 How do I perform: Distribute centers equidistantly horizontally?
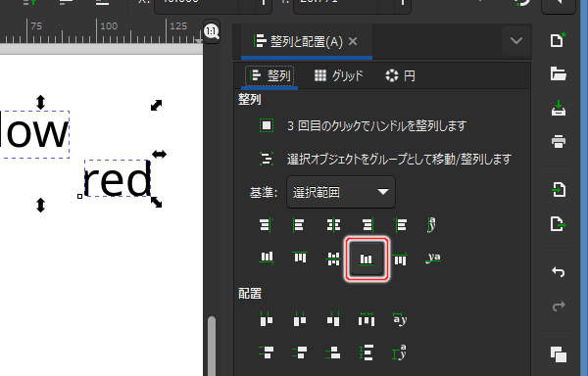tap(299, 319)
